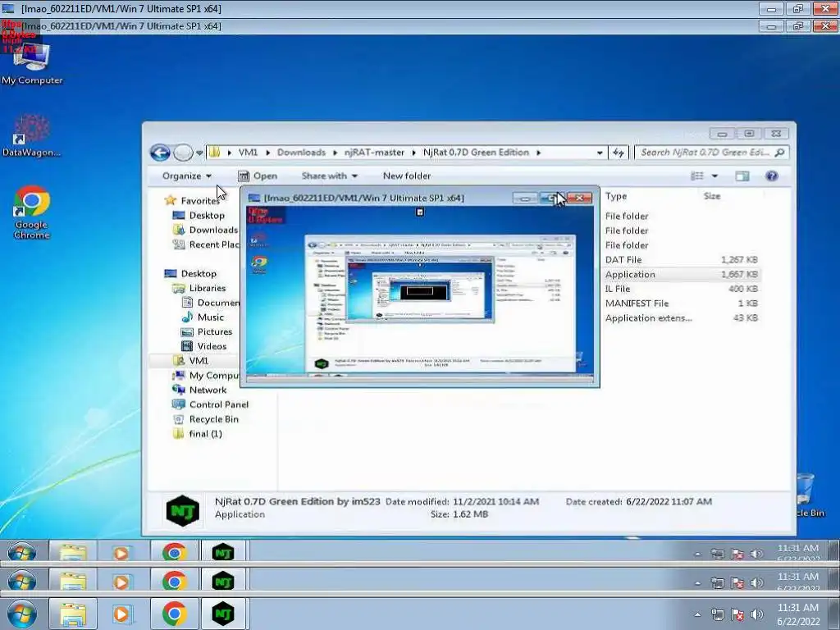Click the Downloads breadcrumb in address bar
This screenshot has height=630, width=840.
click(301, 153)
